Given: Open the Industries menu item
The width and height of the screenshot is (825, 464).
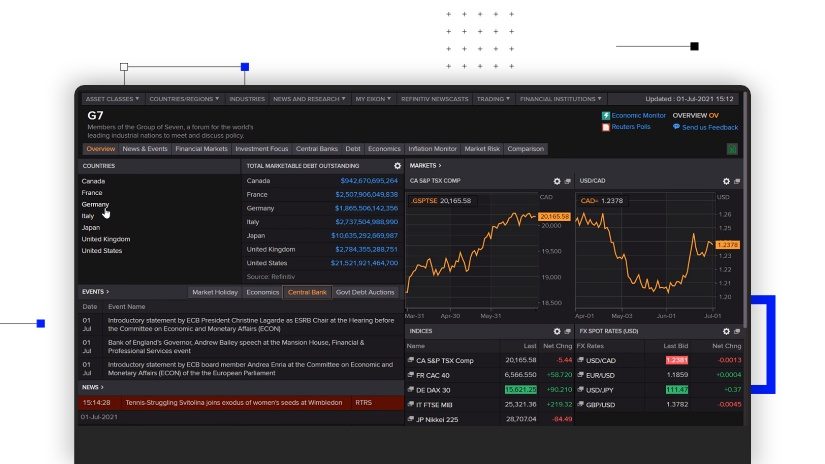Looking at the screenshot, I should 247,99.
